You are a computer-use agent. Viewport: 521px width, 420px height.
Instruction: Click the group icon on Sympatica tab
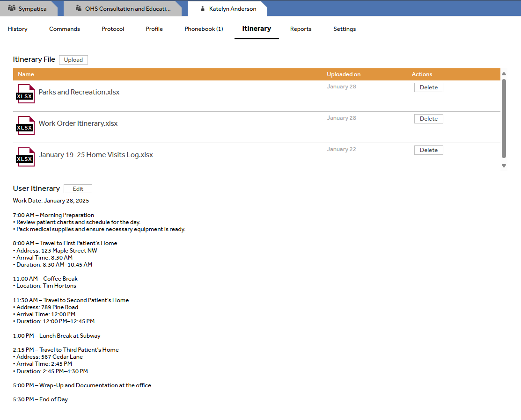coord(12,8)
